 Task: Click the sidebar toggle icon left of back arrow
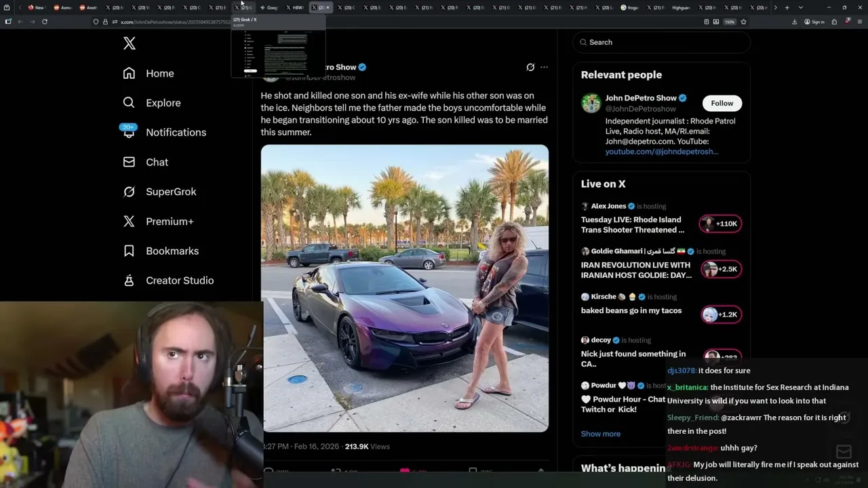click(8, 22)
